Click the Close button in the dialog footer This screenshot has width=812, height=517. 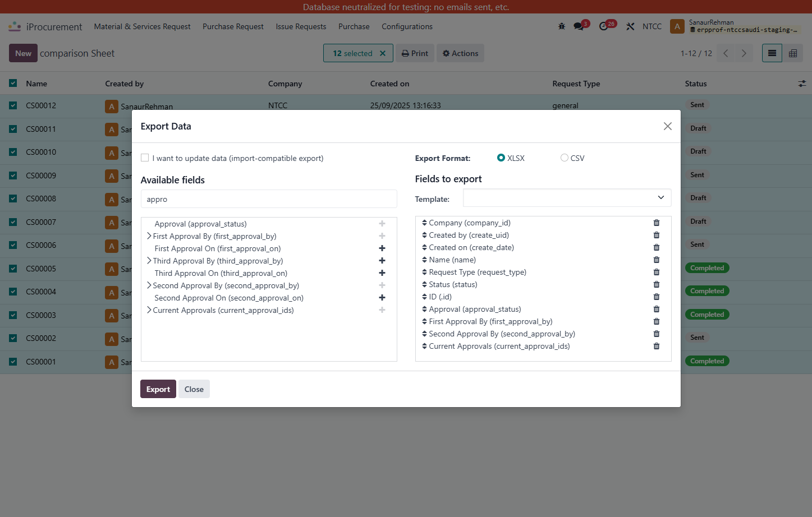click(x=194, y=389)
